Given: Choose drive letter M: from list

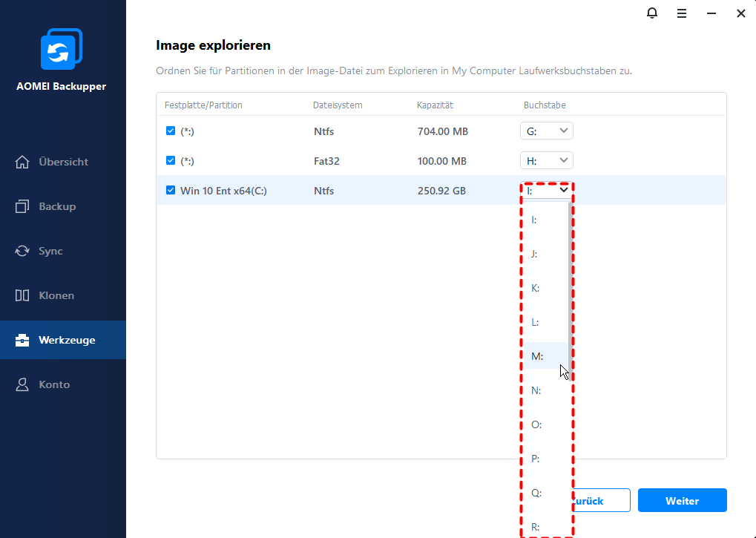Looking at the screenshot, I should click(x=546, y=356).
